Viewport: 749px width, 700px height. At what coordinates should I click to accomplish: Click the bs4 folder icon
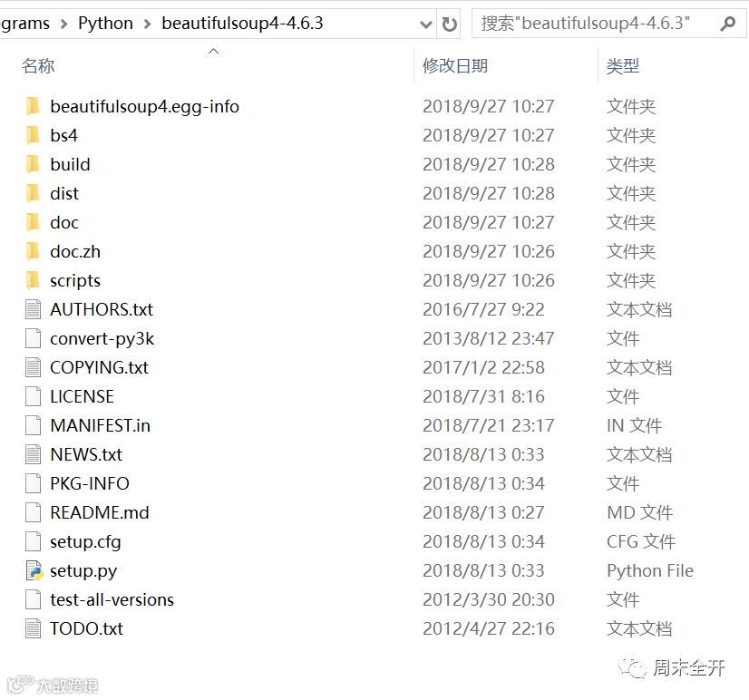coord(33,135)
